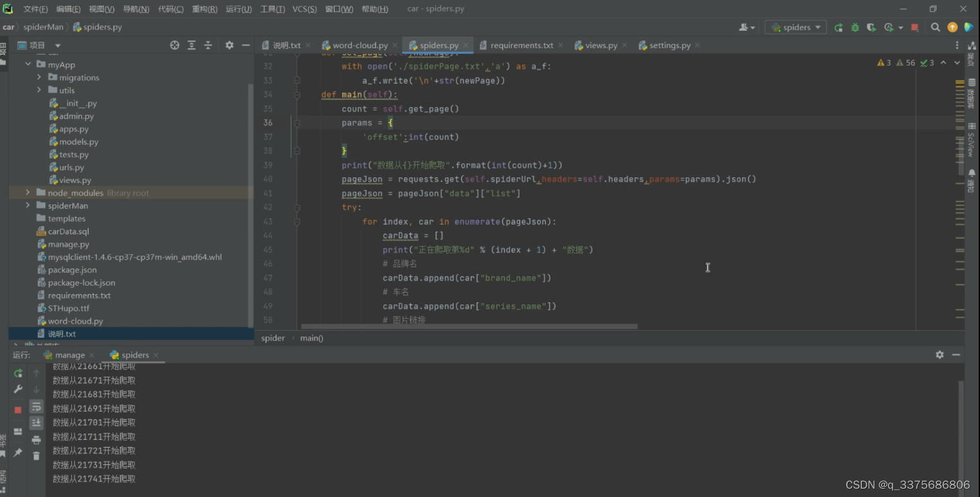Switch to settings.py editor tab
980x497 pixels.
tap(670, 45)
